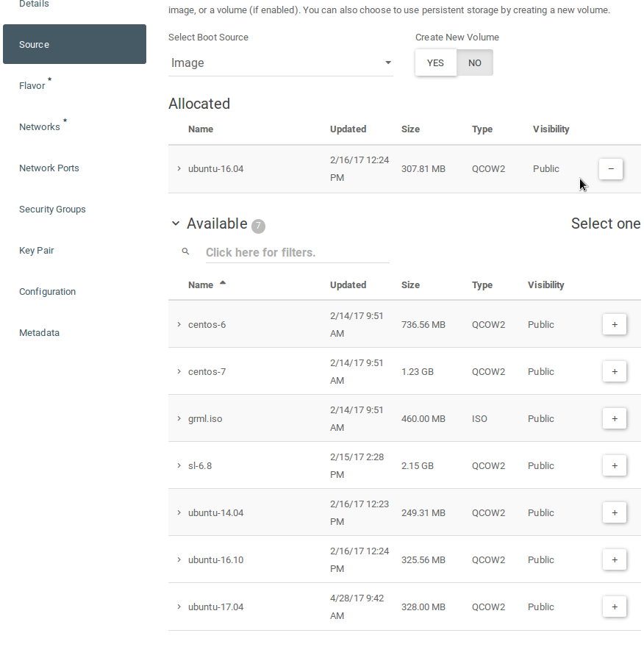
Task: Add centos-7 image with its plus button
Action: click(x=615, y=371)
